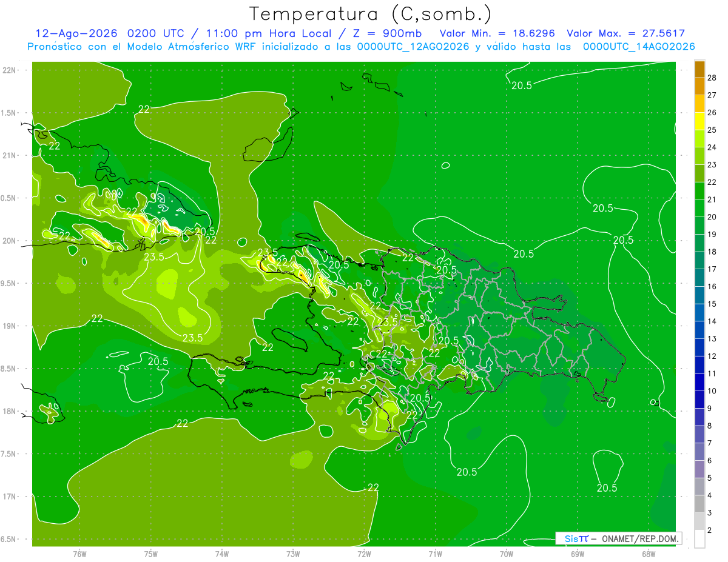Click colorbar value "7"
The width and height of the screenshot is (728, 562).
coord(709,443)
